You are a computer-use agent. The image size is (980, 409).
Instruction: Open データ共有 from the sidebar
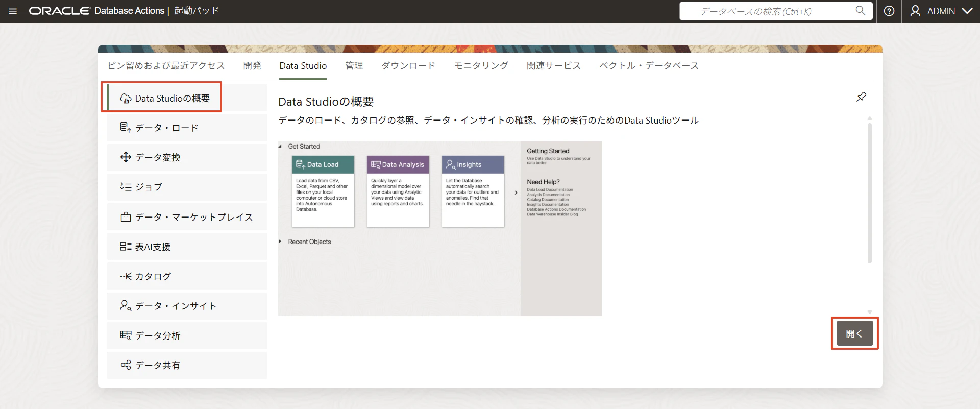(187, 365)
